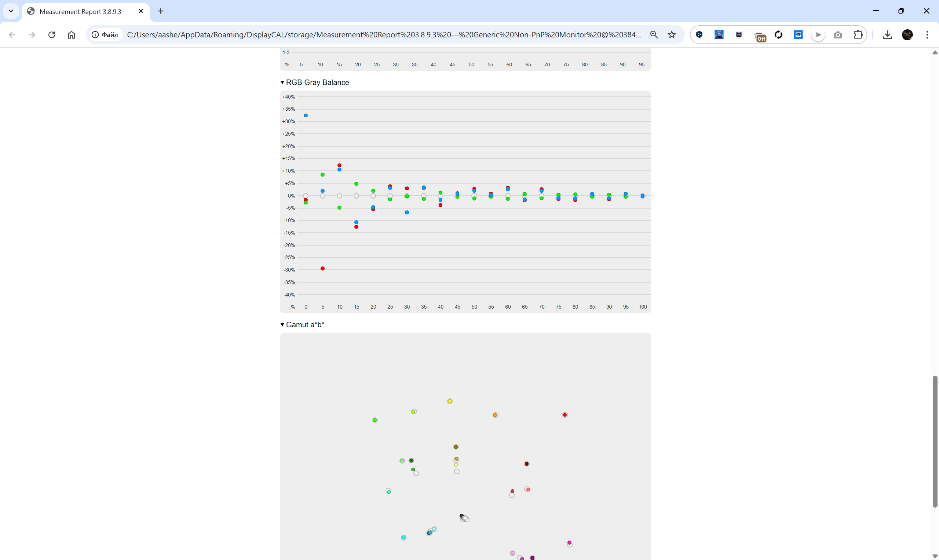
Task: Click the blue +32% point at 0%
Action: coord(306,115)
